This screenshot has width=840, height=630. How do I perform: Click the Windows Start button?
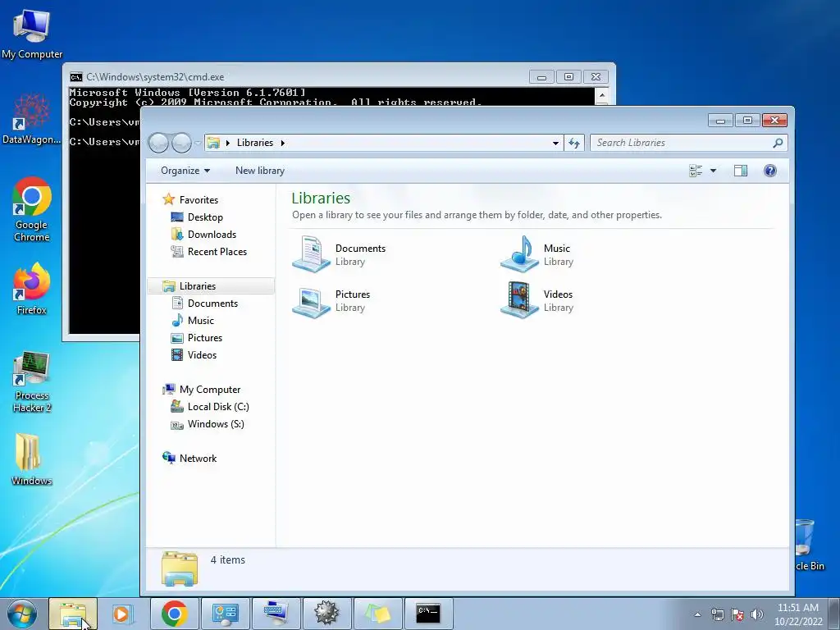[x=21, y=614]
